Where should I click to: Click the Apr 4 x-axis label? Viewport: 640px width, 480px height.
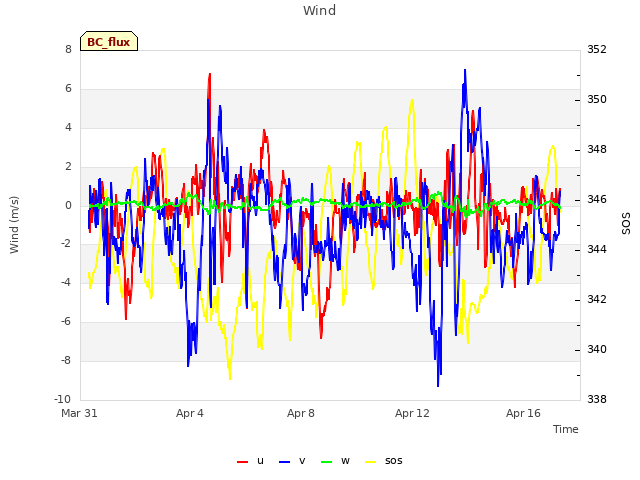pos(190,413)
